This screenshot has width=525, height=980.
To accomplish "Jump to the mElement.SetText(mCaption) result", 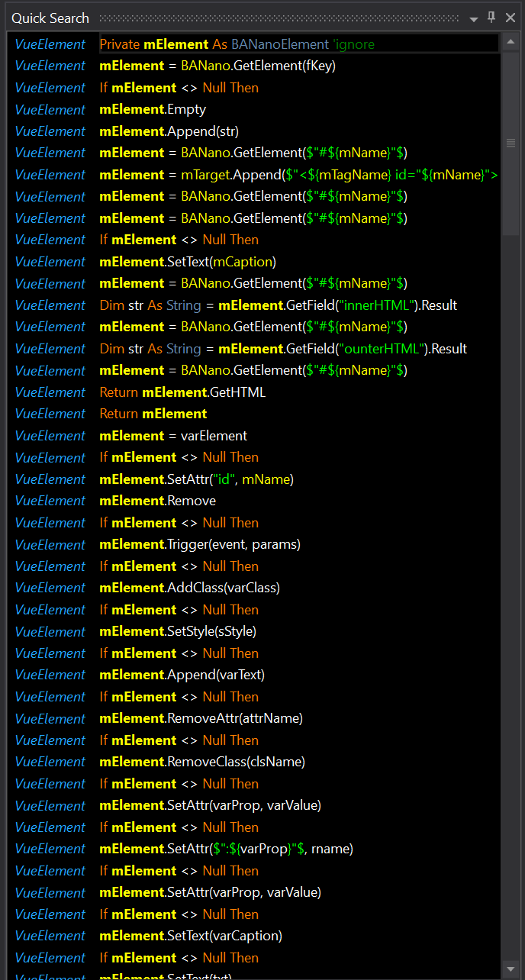I will coord(188,262).
